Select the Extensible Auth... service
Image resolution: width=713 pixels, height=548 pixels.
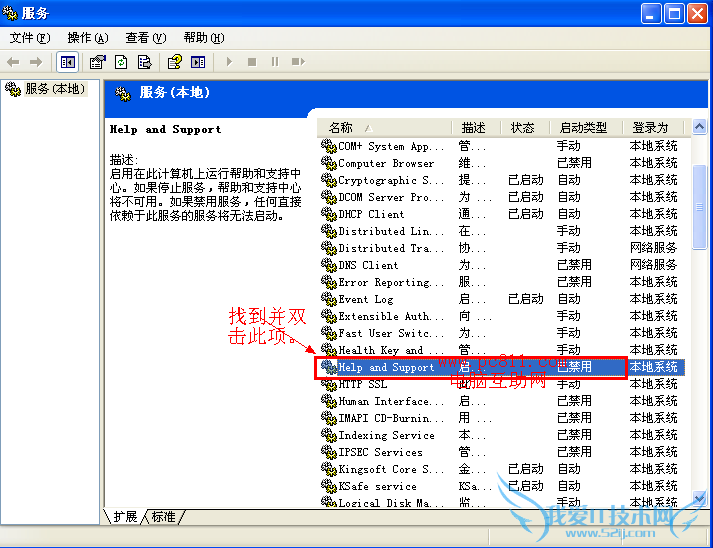tap(391, 316)
